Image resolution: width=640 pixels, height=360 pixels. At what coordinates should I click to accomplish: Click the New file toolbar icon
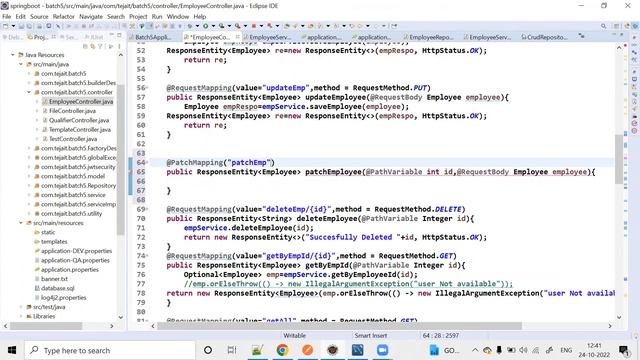(6, 26)
